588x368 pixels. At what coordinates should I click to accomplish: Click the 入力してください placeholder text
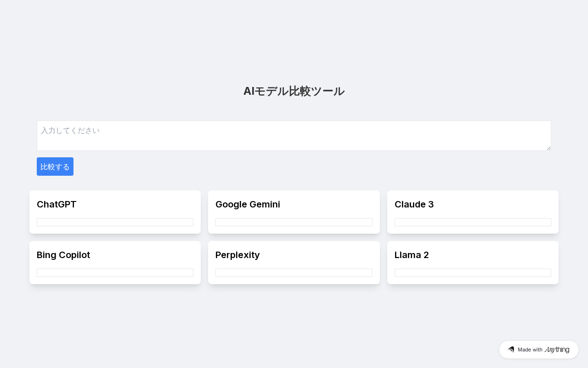point(70,131)
